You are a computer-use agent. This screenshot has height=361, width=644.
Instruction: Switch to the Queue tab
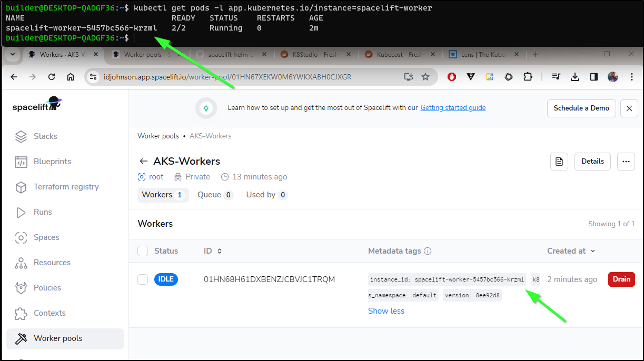[215, 195]
